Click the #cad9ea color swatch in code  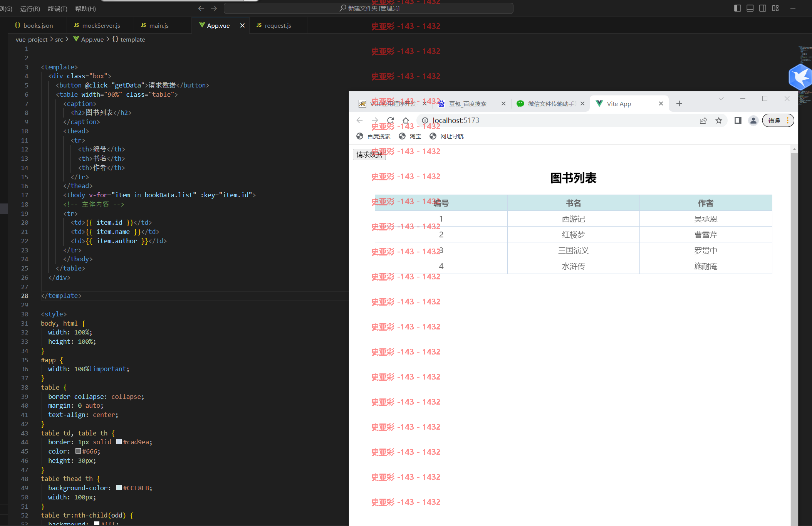pyautogui.click(x=119, y=442)
